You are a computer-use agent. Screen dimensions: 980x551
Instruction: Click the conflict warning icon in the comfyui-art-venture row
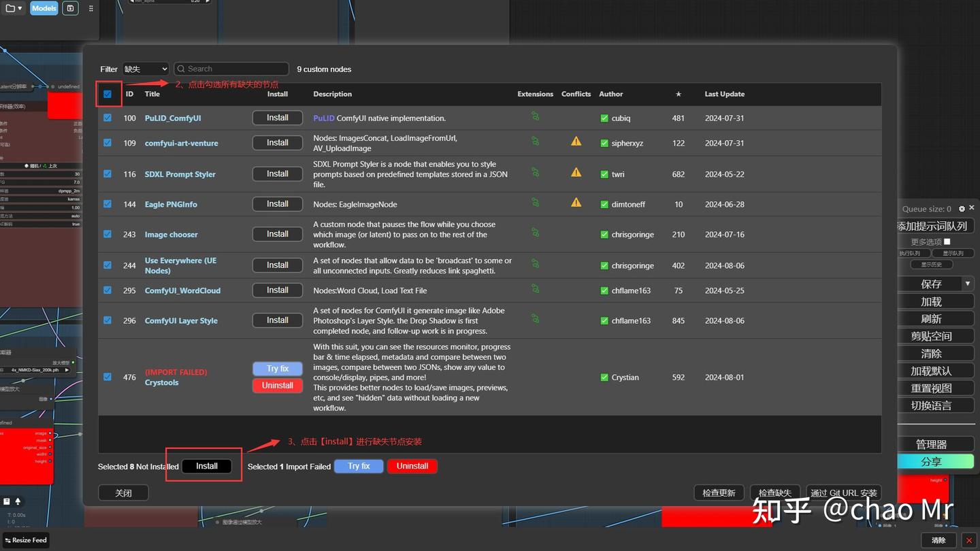point(576,141)
